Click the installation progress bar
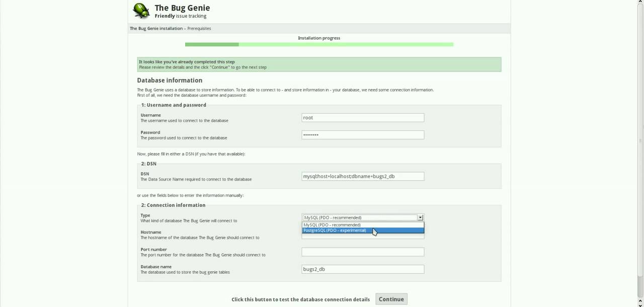The height and width of the screenshot is (307, 644). pos(319,44)
